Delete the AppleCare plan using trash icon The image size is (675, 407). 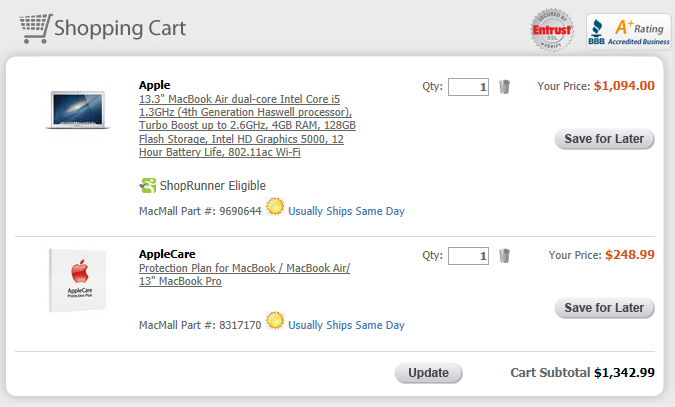[504, 256]
